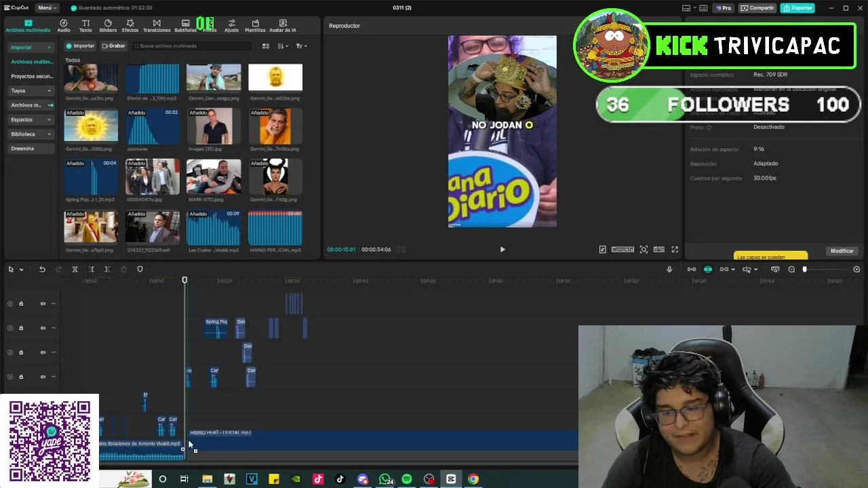
Task: Open the Efectos tab
Action: click(130, 26)
